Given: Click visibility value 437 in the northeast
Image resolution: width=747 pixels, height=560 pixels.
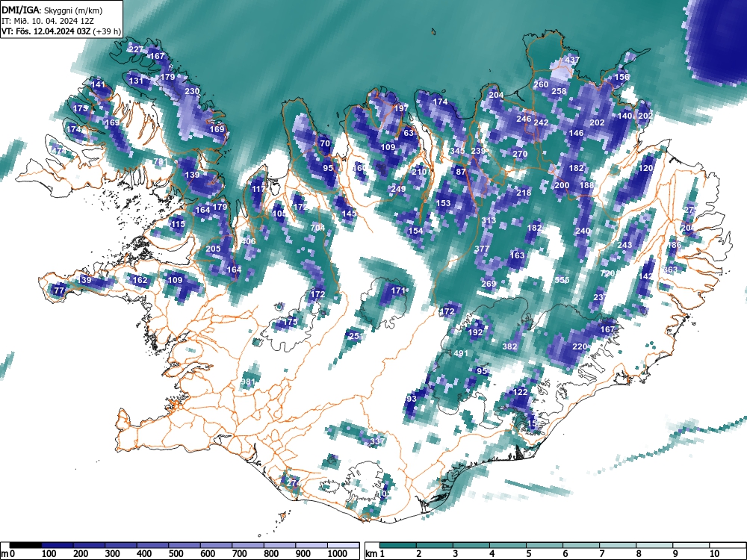Looking at the screenshot, I should coord(572,60).
